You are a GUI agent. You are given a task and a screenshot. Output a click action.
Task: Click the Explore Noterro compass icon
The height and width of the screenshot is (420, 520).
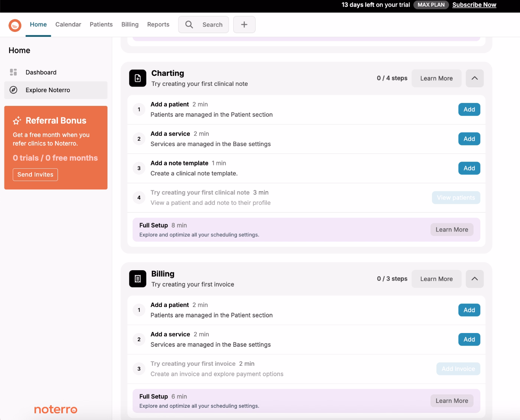pos(14,90)
